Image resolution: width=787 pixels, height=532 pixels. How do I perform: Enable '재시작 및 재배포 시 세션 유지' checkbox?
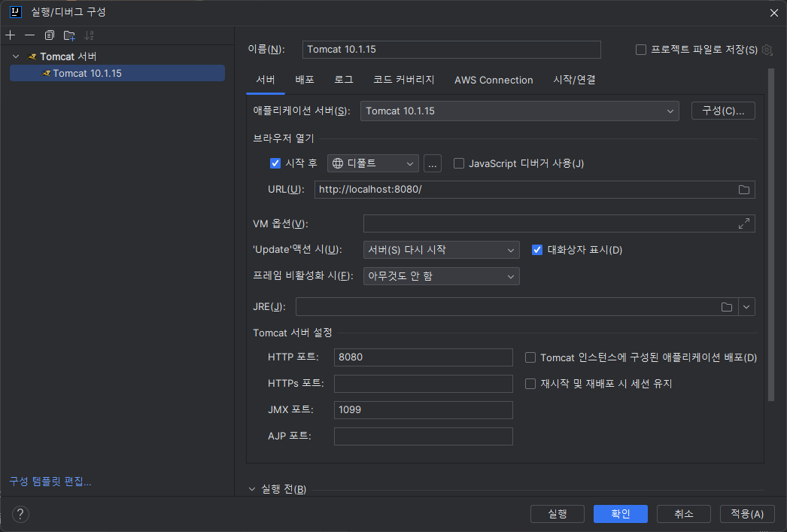[530, 384]
